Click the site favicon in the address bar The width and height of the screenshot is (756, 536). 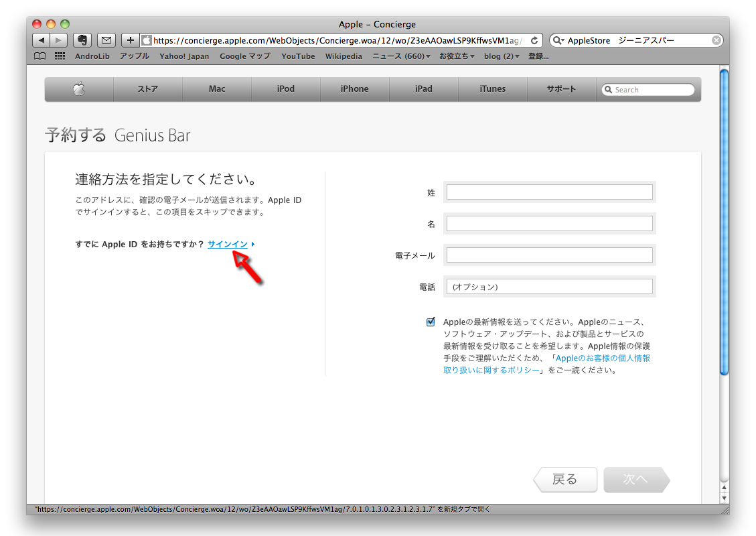click(147, 40)
